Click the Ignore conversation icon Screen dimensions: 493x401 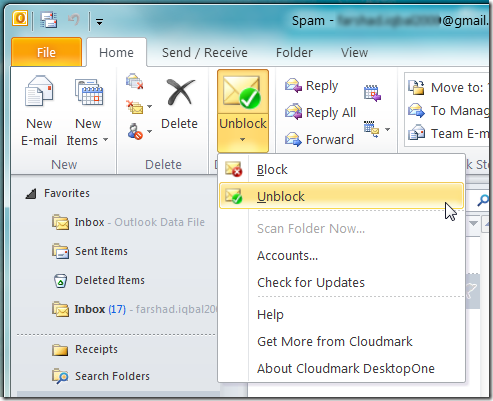coord(135,81)
